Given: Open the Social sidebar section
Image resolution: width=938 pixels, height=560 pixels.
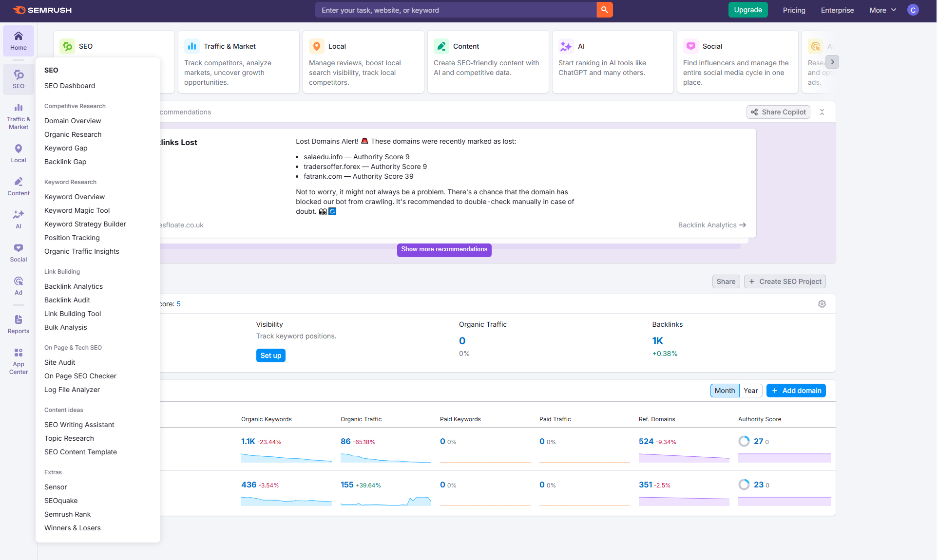Looking at the screenshot, I should click(19, 253).
